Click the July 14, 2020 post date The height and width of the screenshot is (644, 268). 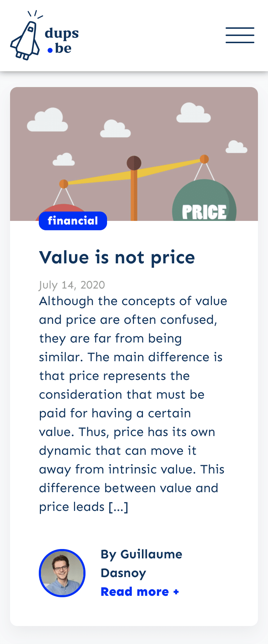pos(72,285)
